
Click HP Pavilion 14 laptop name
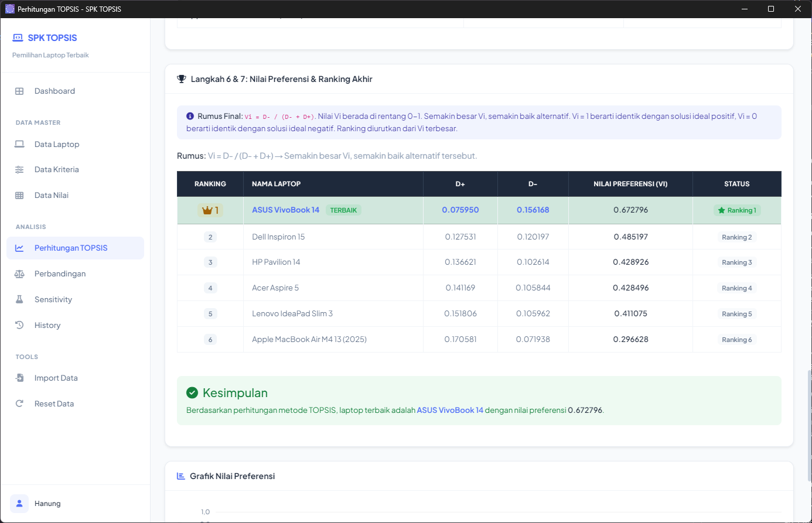tap(276, 262)
